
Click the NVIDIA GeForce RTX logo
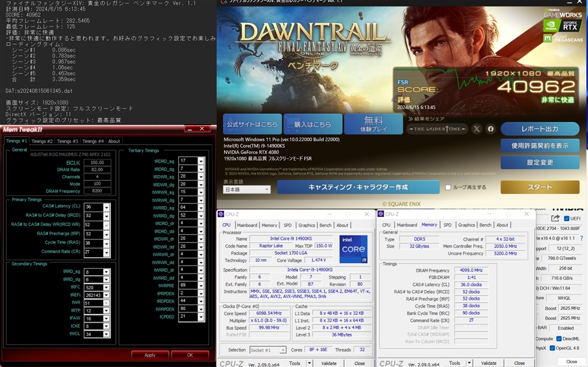click(563, 25)
